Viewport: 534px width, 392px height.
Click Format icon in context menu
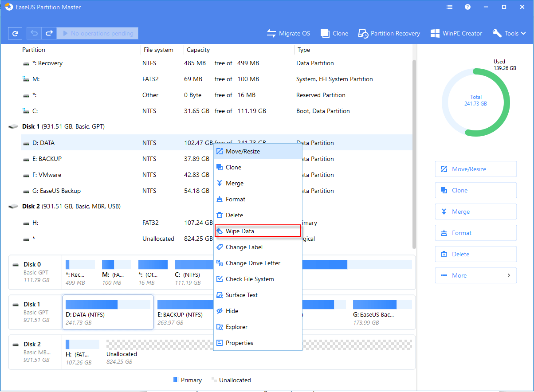point(220,199)
